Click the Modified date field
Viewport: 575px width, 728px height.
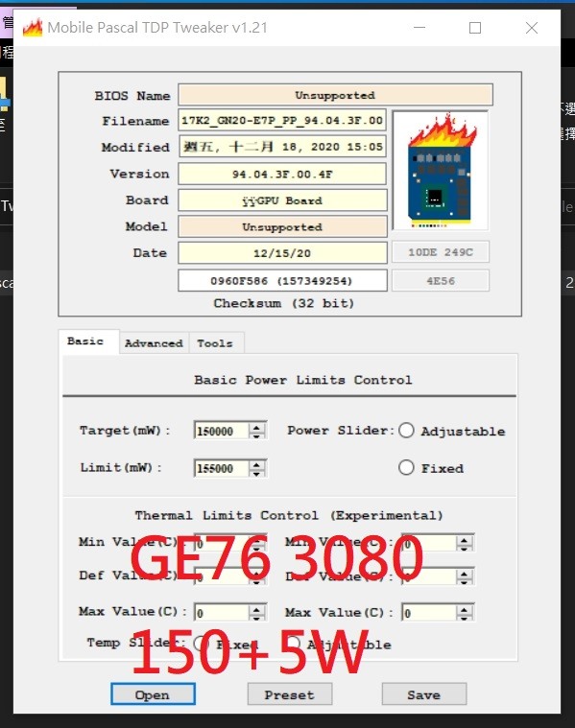pyautogui.click(x=282, y=147)
